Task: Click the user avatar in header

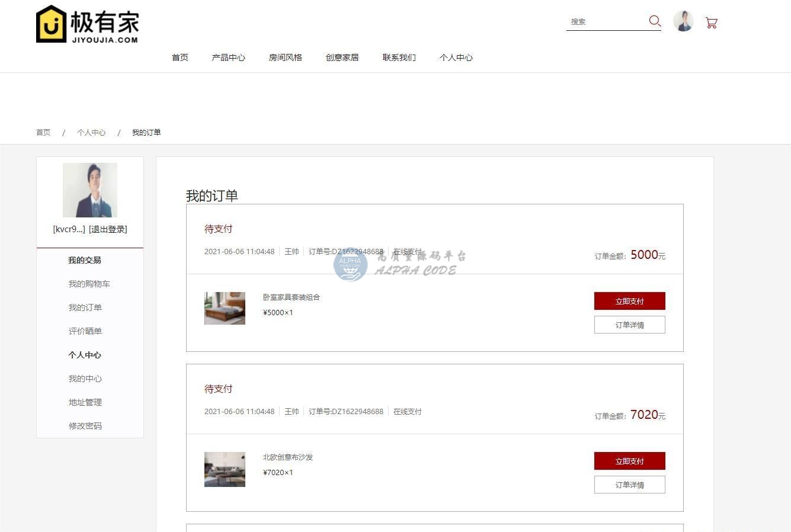Action: (683, 21)
